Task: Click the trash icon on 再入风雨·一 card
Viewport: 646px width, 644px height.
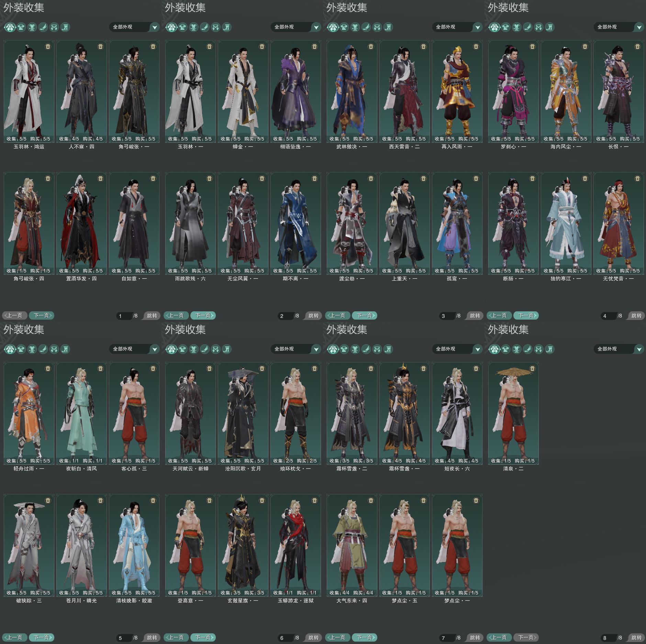Action: click(476, 46)
